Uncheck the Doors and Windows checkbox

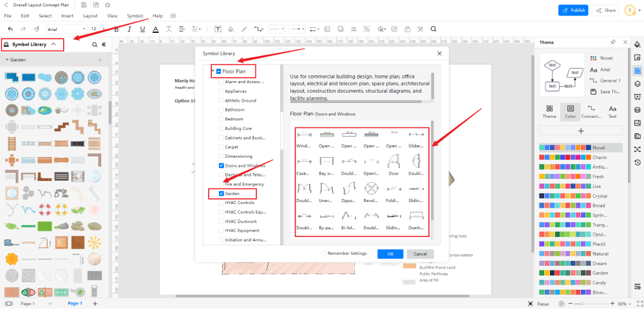coord(222,166)
